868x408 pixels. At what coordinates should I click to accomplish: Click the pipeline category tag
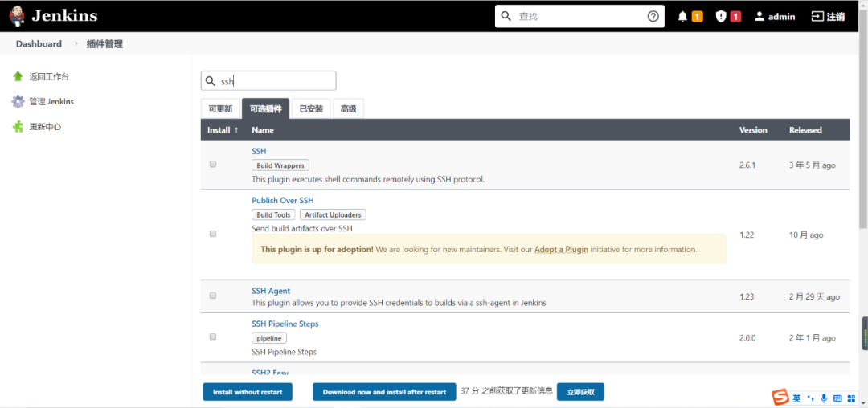[x=269, y=338]
